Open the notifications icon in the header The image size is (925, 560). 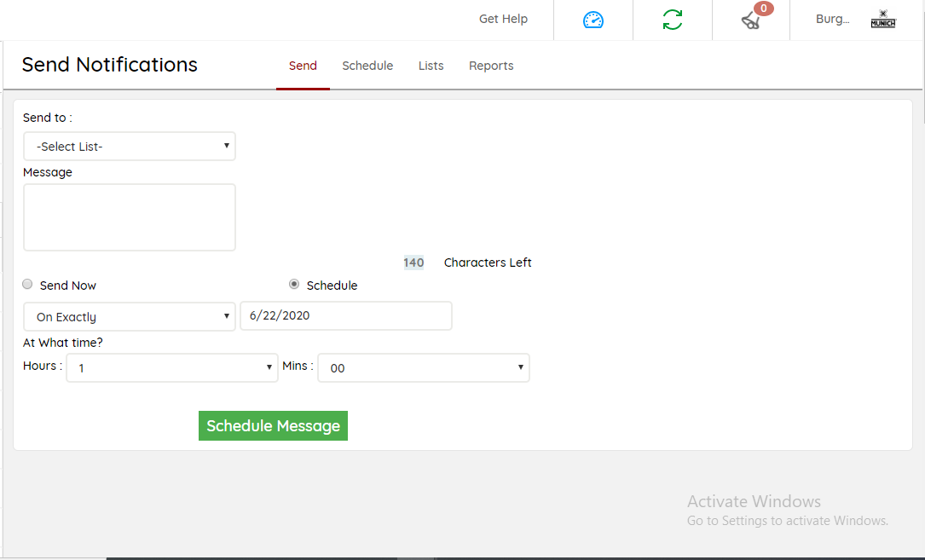tap(750, 21)
